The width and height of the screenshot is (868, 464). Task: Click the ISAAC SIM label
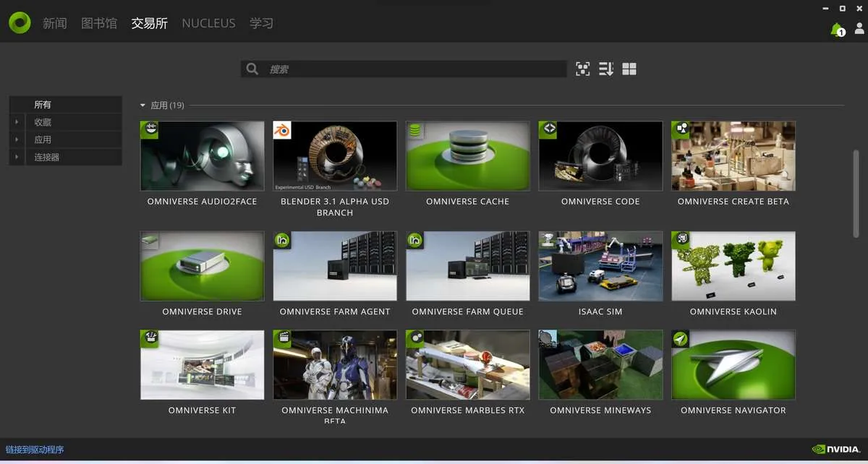(x=600, y=312)
